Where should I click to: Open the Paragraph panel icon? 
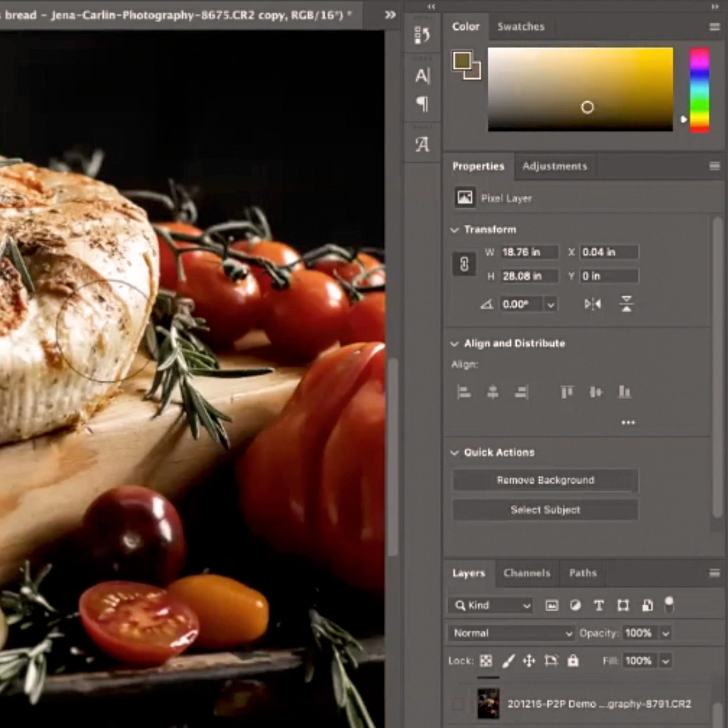click(422, 104)
